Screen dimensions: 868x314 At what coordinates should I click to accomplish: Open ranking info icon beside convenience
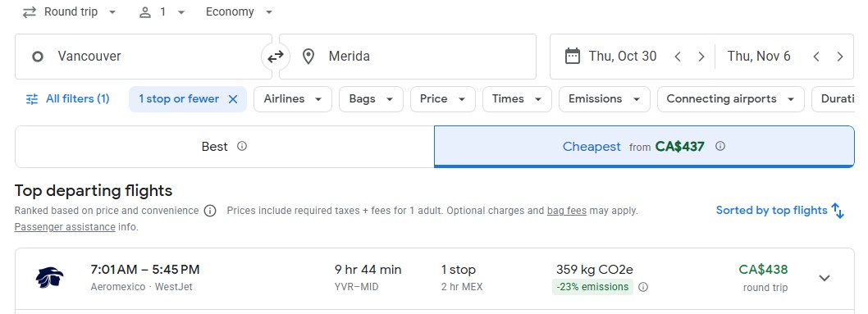point(210,211)
